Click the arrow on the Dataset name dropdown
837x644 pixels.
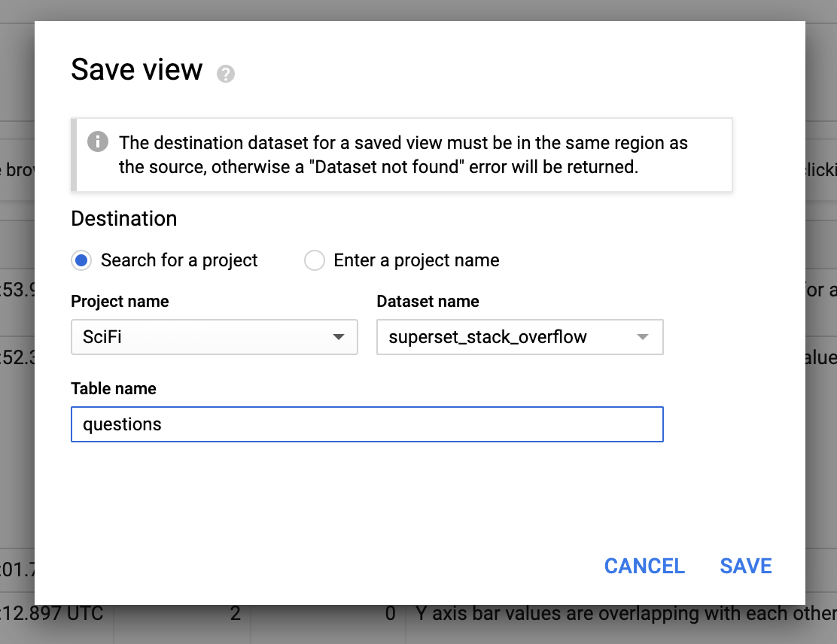[642, 337]
